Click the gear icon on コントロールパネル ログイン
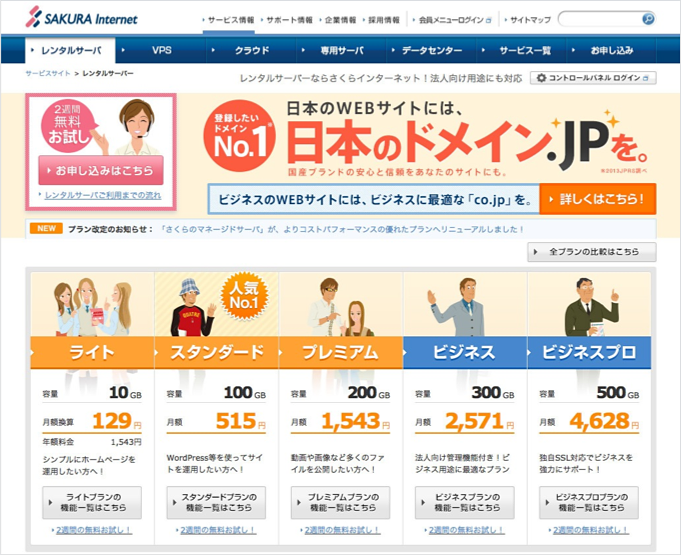The height and width of the screenshot is (555, 681). point(541,78)
